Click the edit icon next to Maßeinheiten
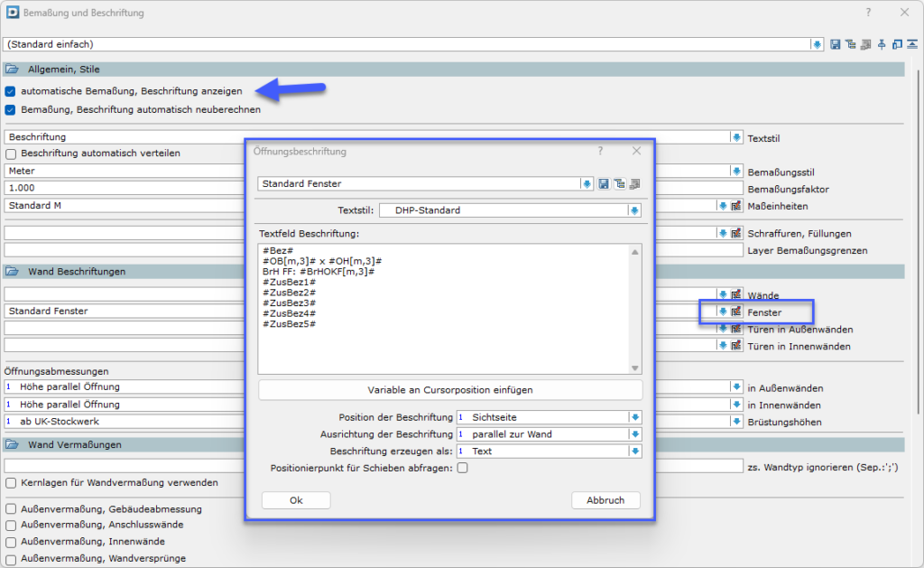 [x=736, y=205]
